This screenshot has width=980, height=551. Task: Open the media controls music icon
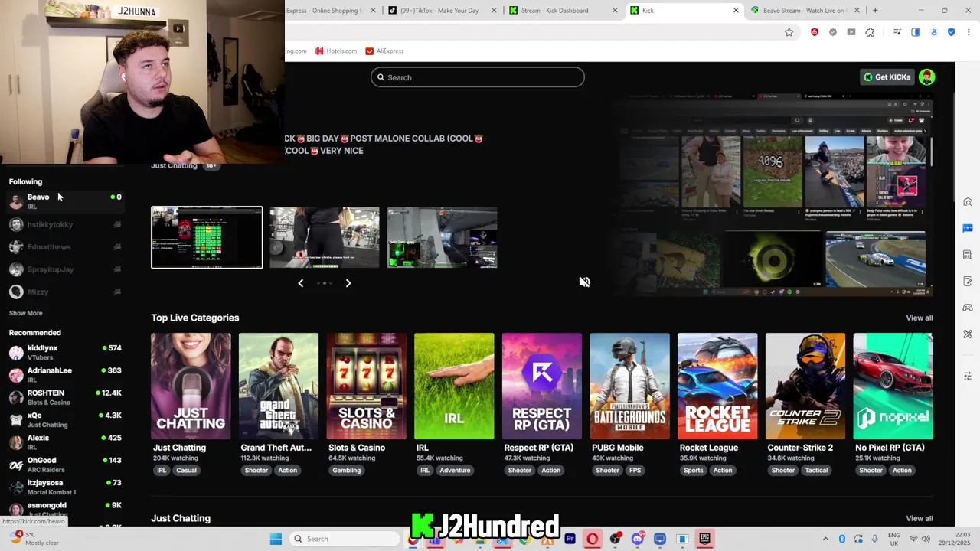point(897,32)
